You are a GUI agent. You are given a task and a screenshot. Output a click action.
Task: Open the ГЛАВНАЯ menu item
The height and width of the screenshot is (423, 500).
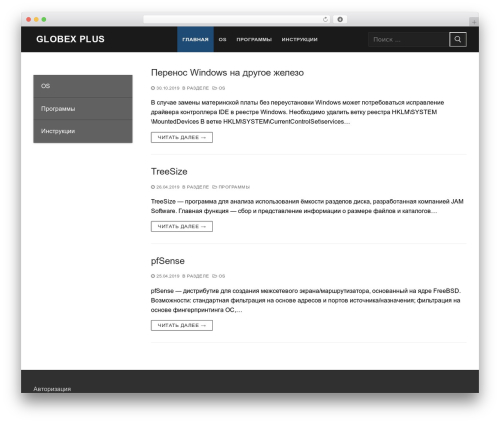pyautogui.click(x=195, y=39)
